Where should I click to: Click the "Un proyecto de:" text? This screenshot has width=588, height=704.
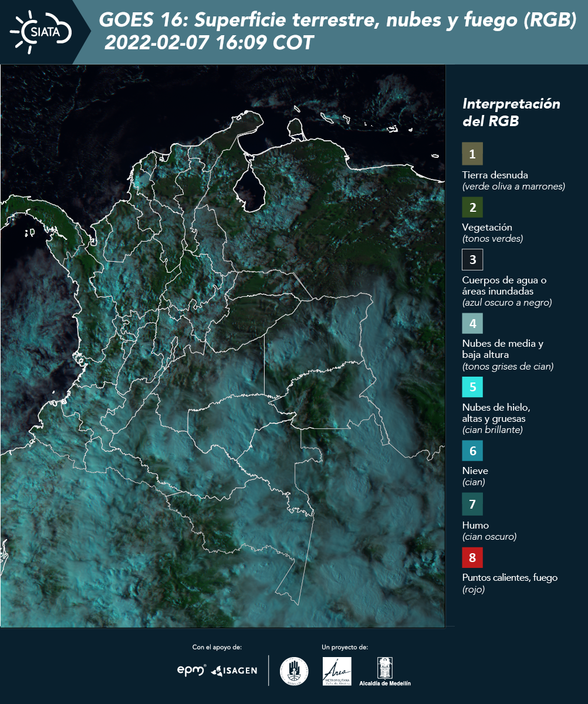tap(345, 647)
